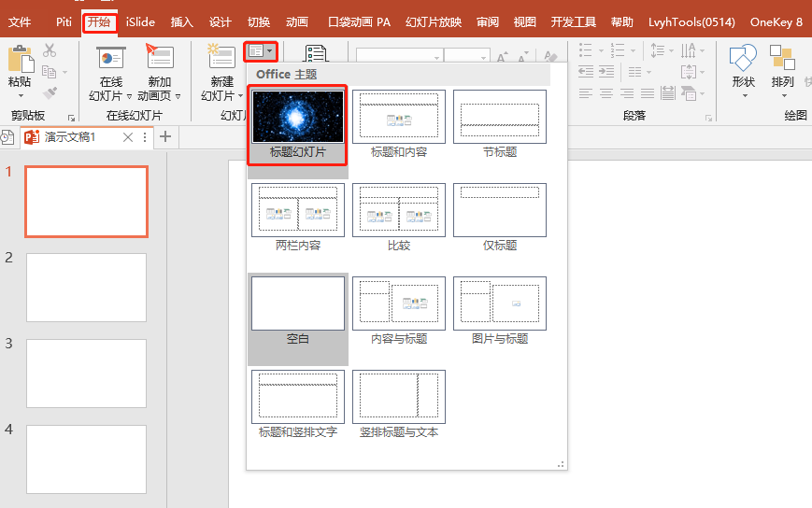Screen dimensions: 812x508
Task: Open the clipboard group dialog launcher
Action: pyautogui.click(x=71, y=118)
